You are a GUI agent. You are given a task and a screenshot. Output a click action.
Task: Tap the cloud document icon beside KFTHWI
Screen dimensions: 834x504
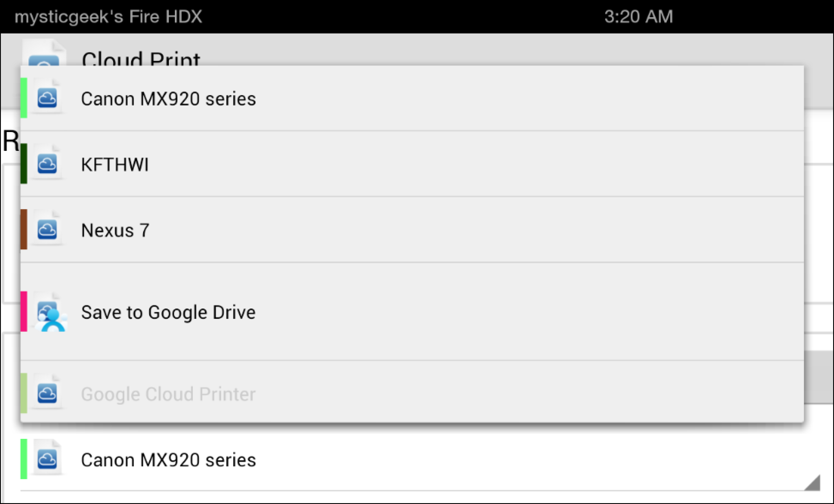coord(48,164)
